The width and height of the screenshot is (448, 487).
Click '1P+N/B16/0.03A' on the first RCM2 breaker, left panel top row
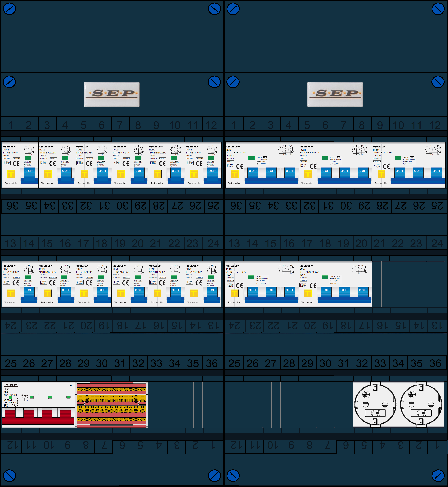(x=11, y=153)
